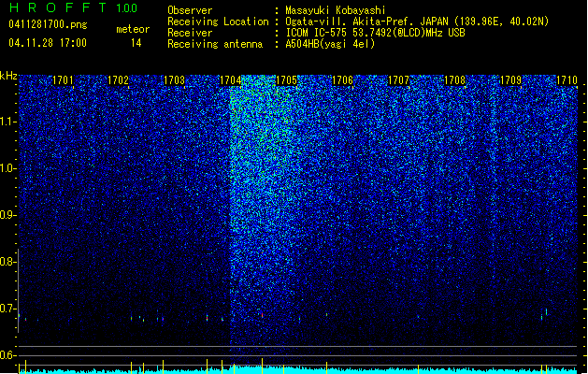This screenshot has height=374, width=588.
Task: Click the 0.7 kHz axis label
Action: pos(8,309)
